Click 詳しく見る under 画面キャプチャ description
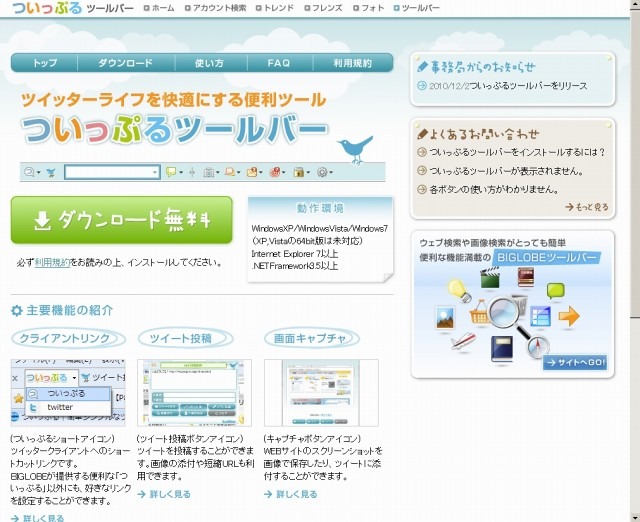Viewport: 640px width, 522px height. [x=291, y=494]
